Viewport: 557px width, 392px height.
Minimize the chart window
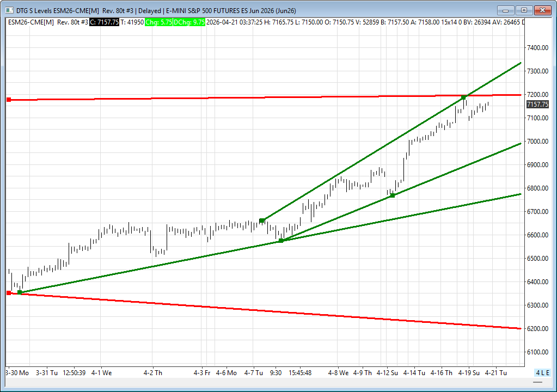(x=506, y=10)
